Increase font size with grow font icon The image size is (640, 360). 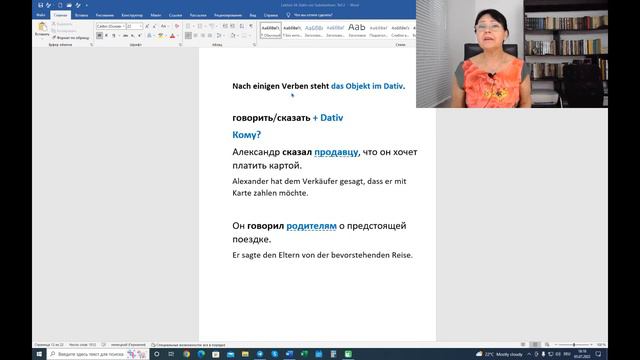coord(147,26)
